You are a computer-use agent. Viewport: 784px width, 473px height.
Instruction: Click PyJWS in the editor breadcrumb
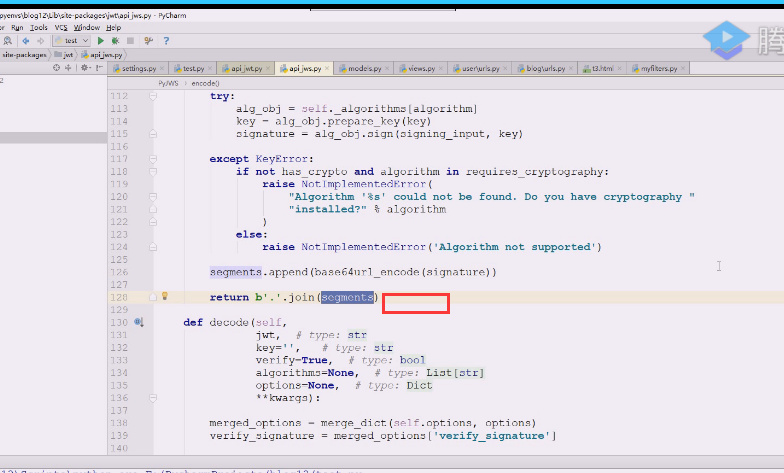pos(168,83)
